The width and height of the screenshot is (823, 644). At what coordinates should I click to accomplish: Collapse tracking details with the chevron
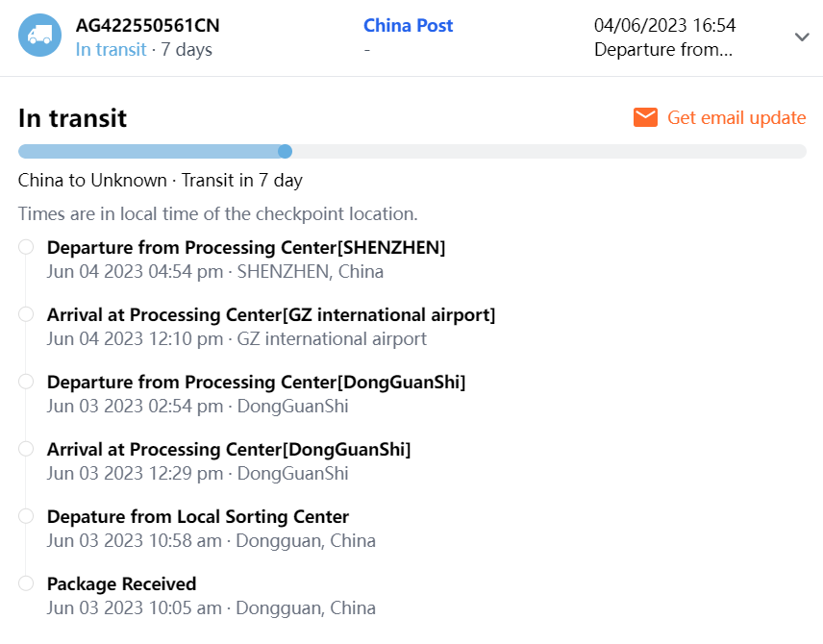point(802,37)
